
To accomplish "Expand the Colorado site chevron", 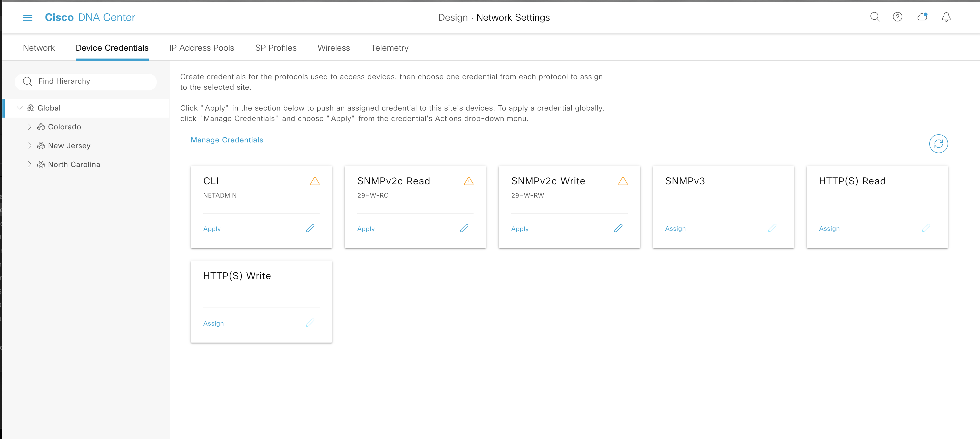I will 30,127.
